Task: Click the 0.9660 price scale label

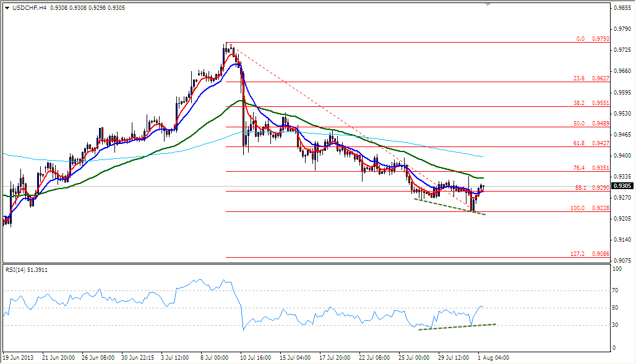Action: [622, 71]
